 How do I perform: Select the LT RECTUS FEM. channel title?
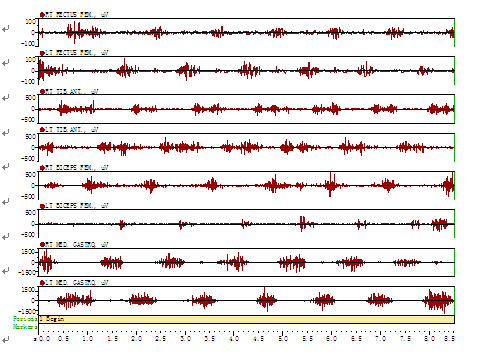(x=77, y=53)
